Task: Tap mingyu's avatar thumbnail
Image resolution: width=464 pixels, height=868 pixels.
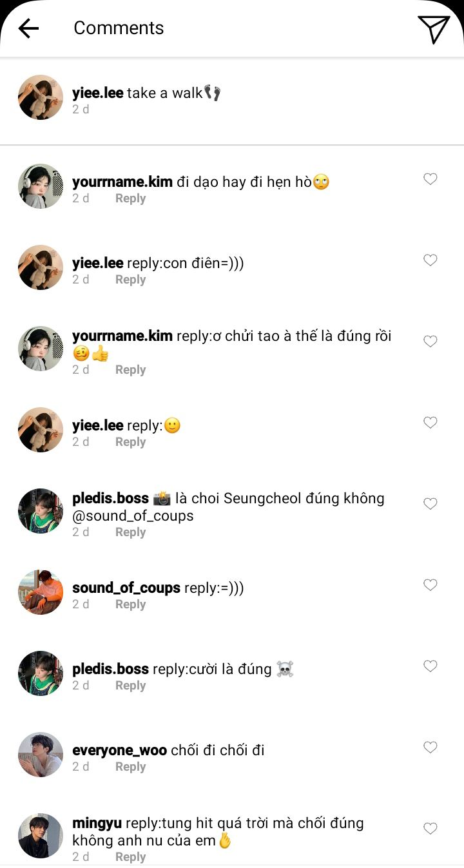Action: pyautogui.click(x=41, y=836)
